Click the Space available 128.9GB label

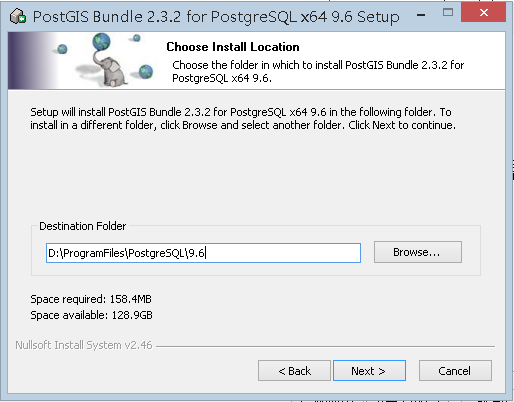click(91, 315)
